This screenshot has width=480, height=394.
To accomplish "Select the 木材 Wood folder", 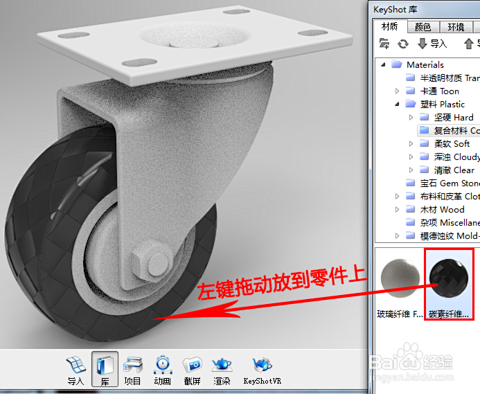I will [x=435, y=209].
